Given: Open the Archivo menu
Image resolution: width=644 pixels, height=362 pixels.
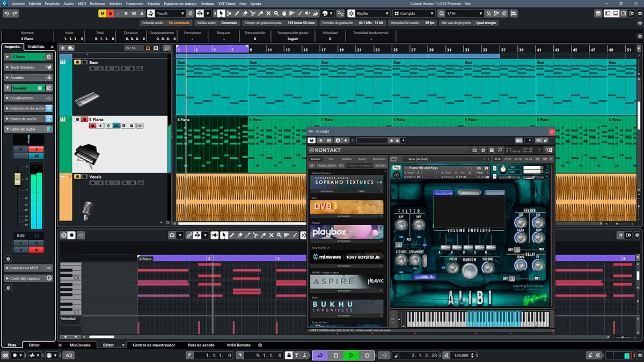Looking at the screenshot, I should (19, 4).
